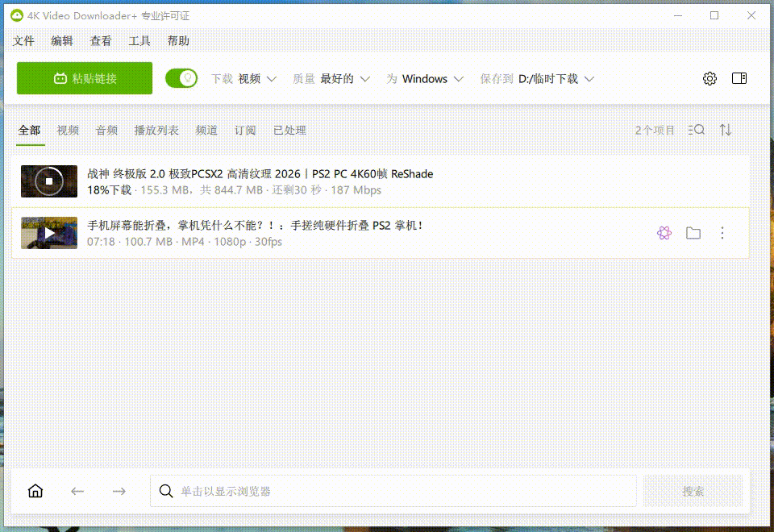Screen dimensions: 774x532
Task: Minimize the 4K Video Downloader+ window
Action: (x=678, y=16)
